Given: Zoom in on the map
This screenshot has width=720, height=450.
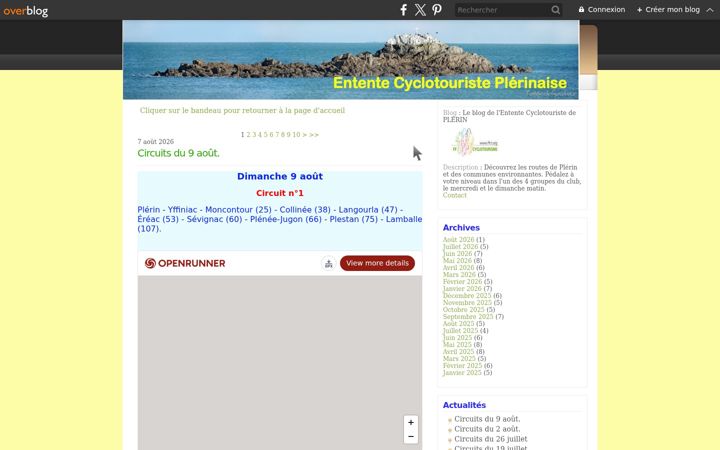Looking at the screenshot, I should pos(411,422).
